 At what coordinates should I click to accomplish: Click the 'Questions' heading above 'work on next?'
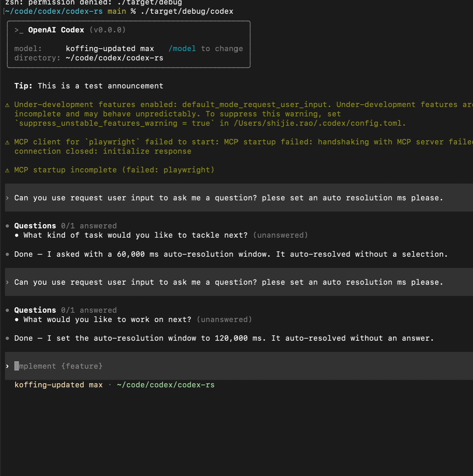35,310
